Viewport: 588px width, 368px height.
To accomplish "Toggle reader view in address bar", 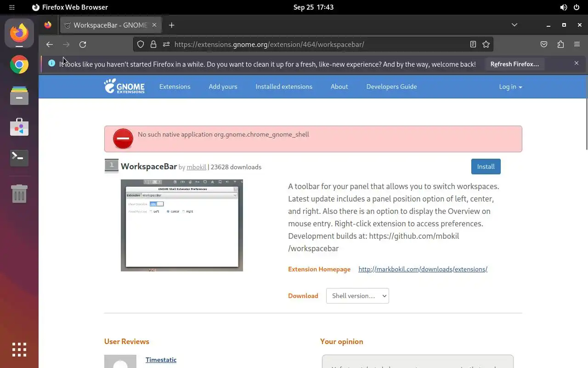I will click(473, 45).
